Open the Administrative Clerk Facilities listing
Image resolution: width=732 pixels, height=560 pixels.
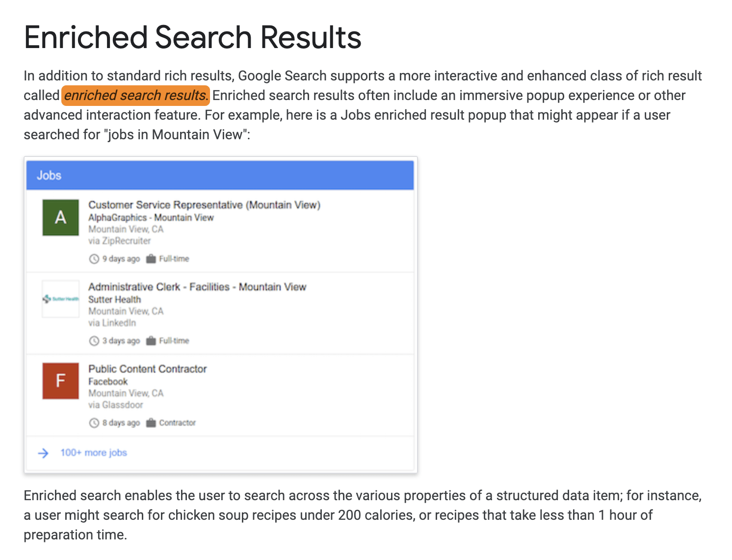coord(197,287)
